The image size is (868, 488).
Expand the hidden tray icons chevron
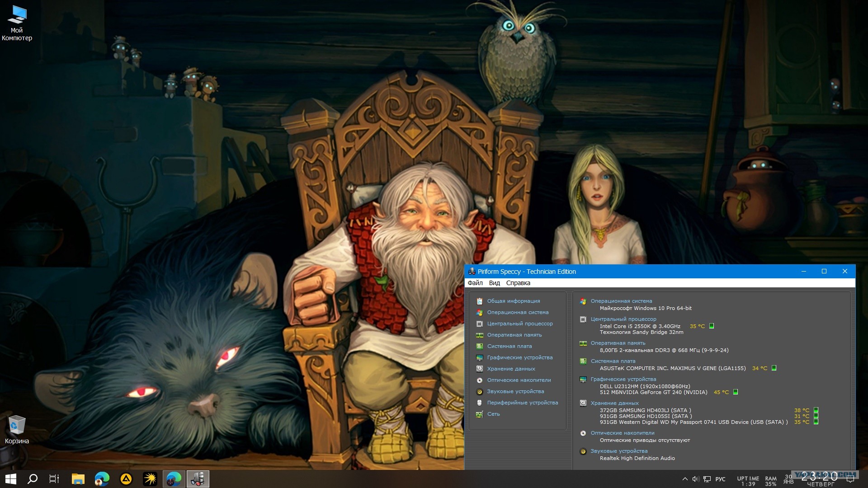point(685,479)
